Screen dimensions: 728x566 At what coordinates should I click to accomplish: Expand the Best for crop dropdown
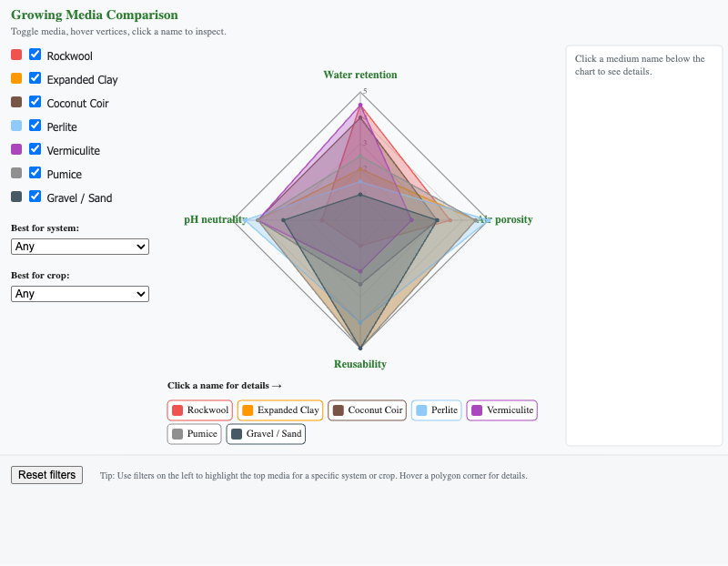[80, 294]
